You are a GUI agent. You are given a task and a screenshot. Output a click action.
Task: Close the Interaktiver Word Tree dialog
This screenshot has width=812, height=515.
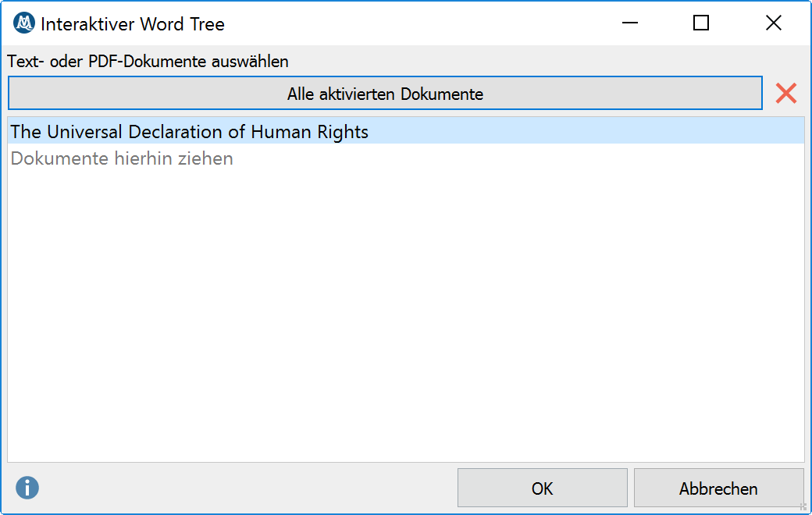click(x=773, y=23)
